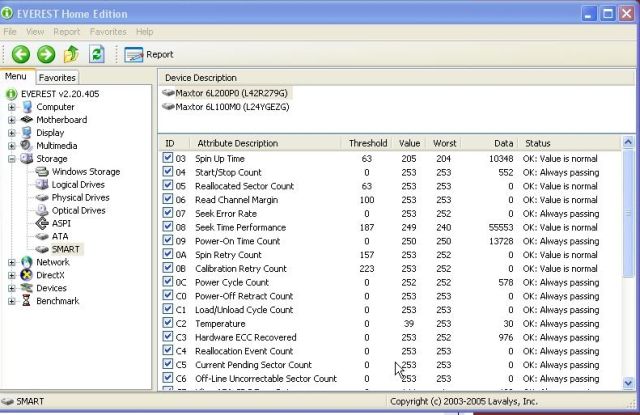Click the Devices icon in tree
The height and width of the screenshot is (415, 640).
click(x=27, y=288)
